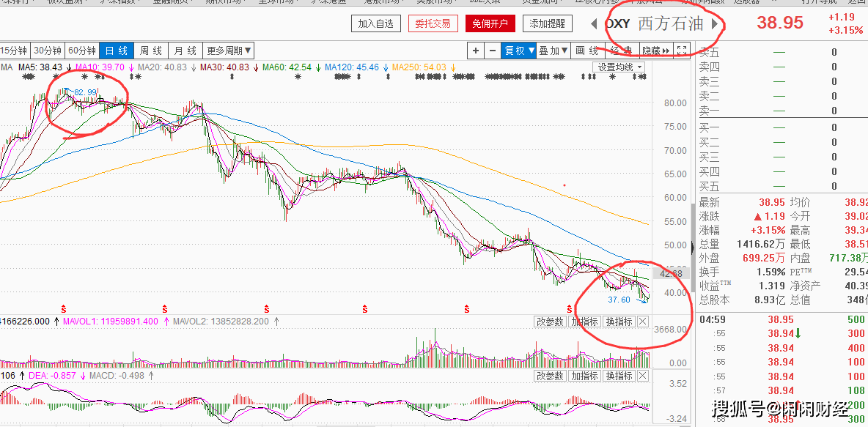Switch to the 60分钟 chart period
Image resolution: width=868 pixels, height=427 pixels.
pyautogui.click(x=83, y=51)
